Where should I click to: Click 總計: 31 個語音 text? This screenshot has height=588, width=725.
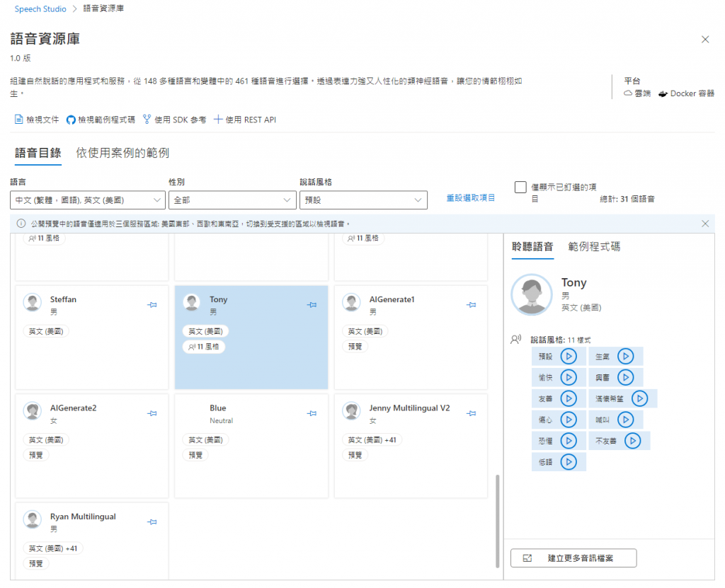(627, 200)
